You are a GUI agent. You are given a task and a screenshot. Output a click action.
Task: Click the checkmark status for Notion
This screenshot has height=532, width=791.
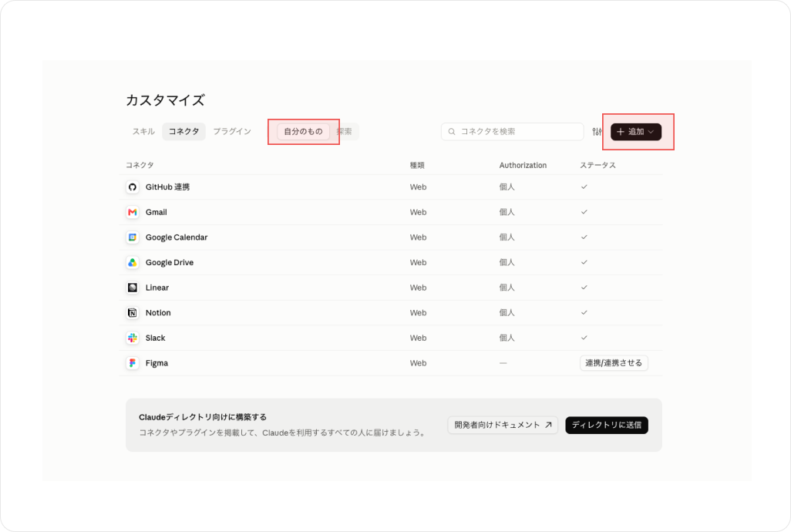pos(584,312)
